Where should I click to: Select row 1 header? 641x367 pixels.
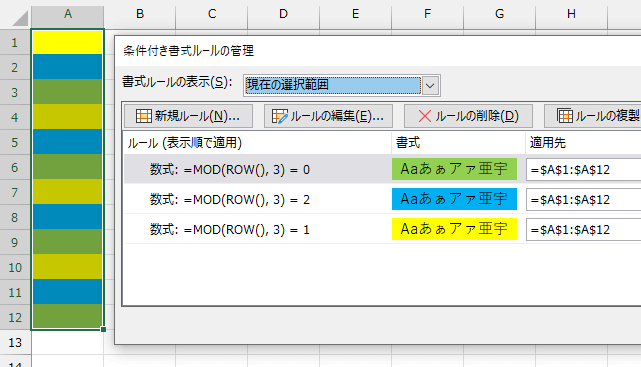pyautogui.click(x=15, y=43)
